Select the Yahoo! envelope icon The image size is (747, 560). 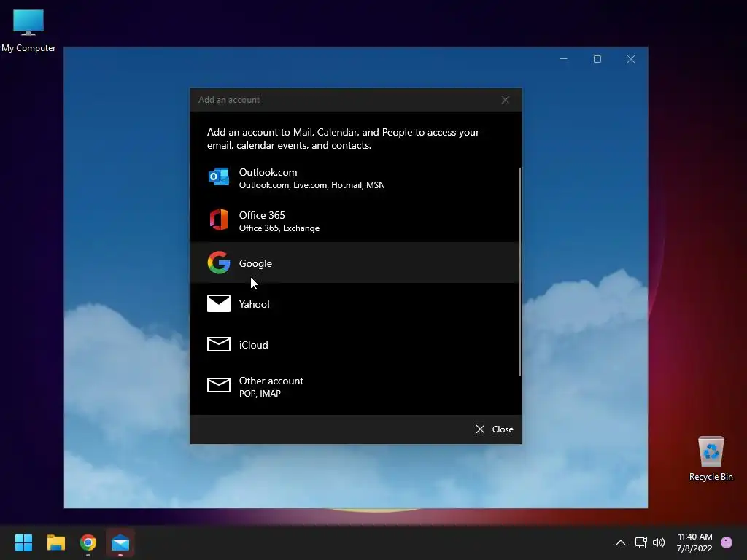pyautogui.click(x=219, y=303)
